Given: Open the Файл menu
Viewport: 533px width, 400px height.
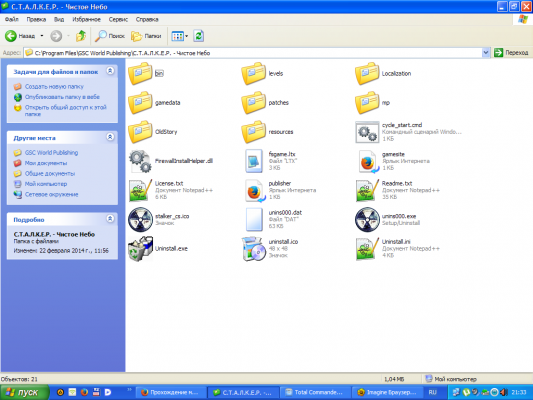Looking at the screenshot, I should (12, 19).
